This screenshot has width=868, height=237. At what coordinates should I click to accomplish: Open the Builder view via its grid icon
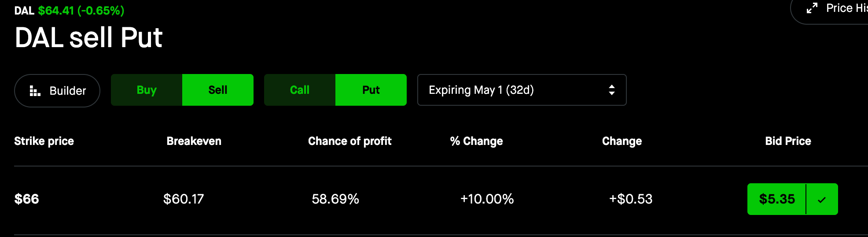coord(35,91)
